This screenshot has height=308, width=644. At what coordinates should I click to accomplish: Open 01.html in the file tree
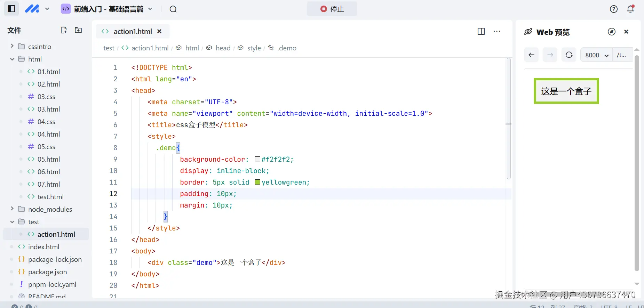point(49,72)
